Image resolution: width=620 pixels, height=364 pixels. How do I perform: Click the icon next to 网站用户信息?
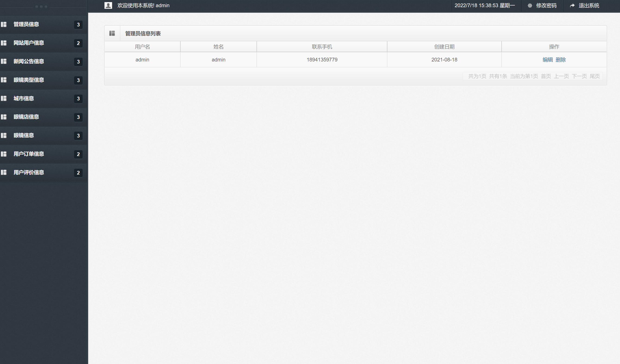[x=4, y=43]
